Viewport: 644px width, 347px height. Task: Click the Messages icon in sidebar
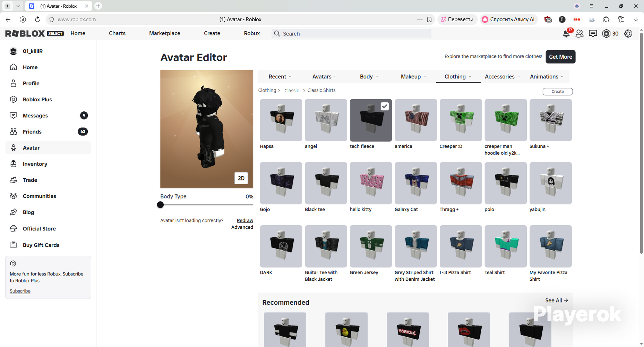pos(14,116)
